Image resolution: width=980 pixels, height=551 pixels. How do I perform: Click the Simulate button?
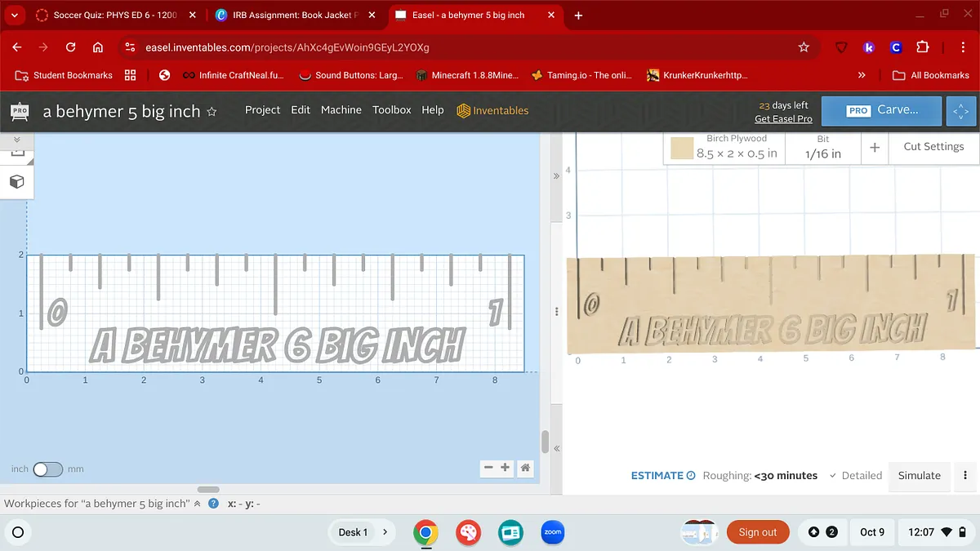click(x=919, y=475)
